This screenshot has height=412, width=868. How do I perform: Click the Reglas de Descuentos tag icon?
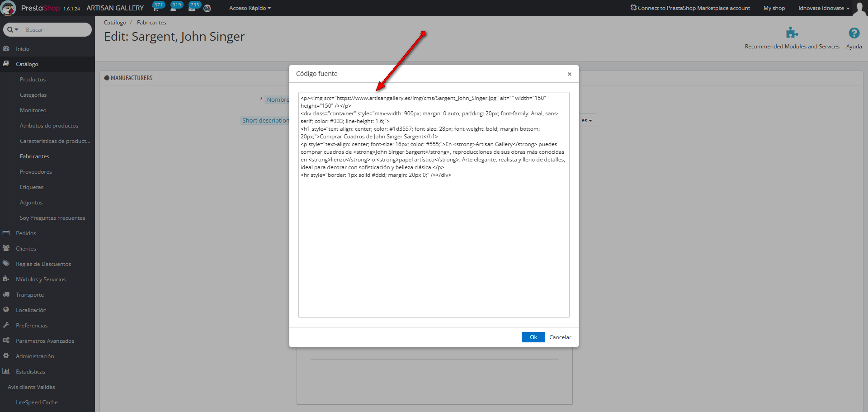tap(6, 264)
